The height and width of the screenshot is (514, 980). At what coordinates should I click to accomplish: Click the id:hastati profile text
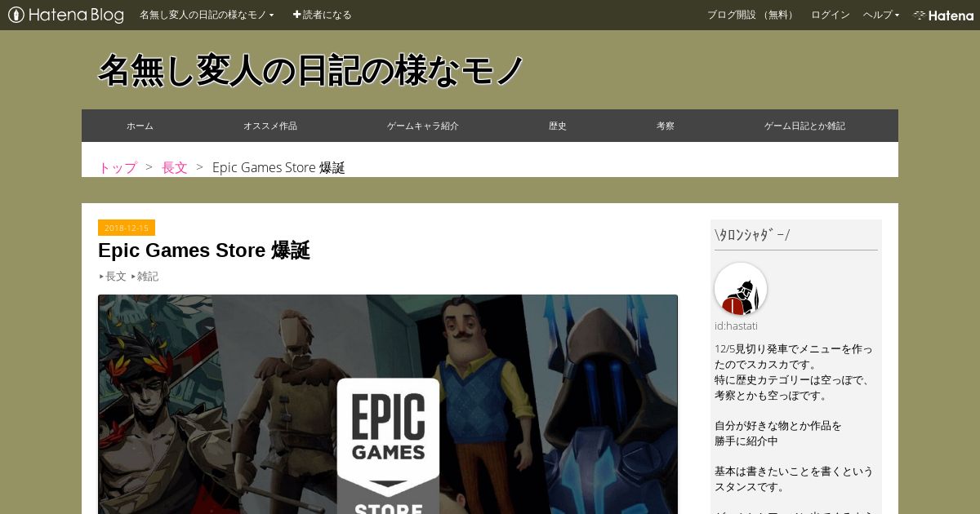tap(736, 326)
